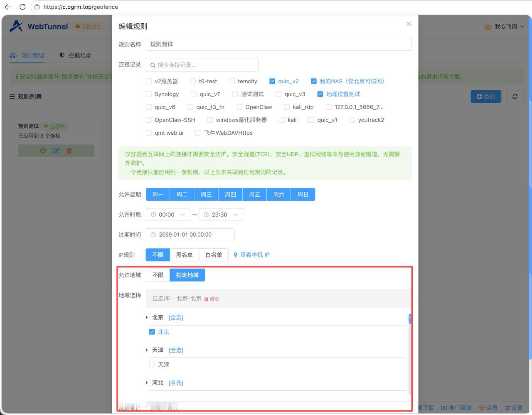Click the WebTunnel logo icon
Viewport: 532px width, 415px height.
[16, 26]
